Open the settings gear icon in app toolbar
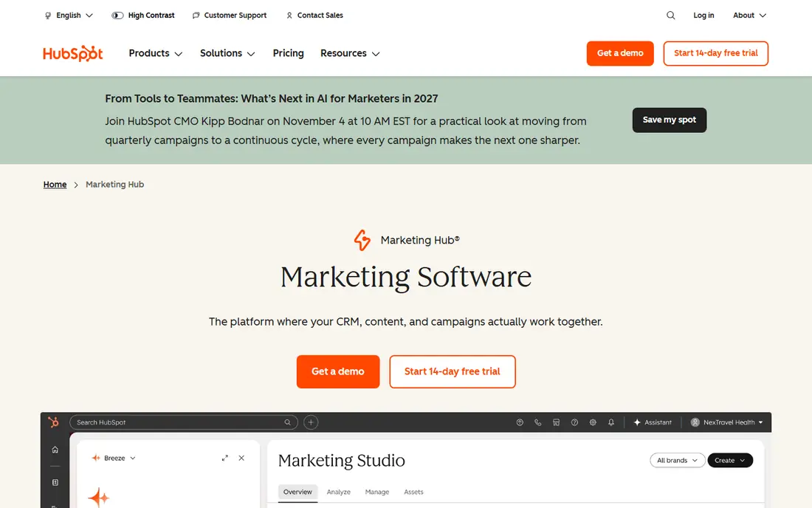The image size is (812, 508). [x=593, y=422]
